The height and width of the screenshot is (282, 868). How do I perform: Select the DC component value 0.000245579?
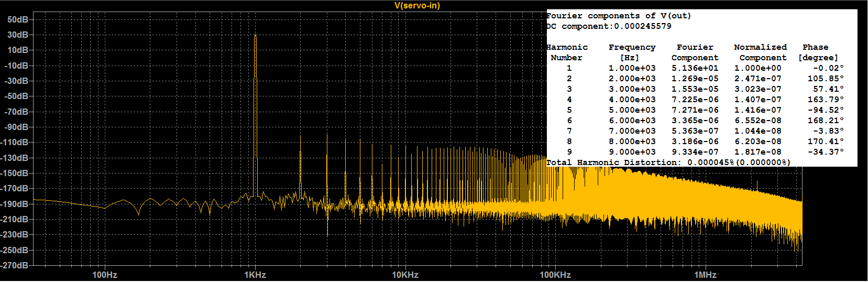point(643,26)
